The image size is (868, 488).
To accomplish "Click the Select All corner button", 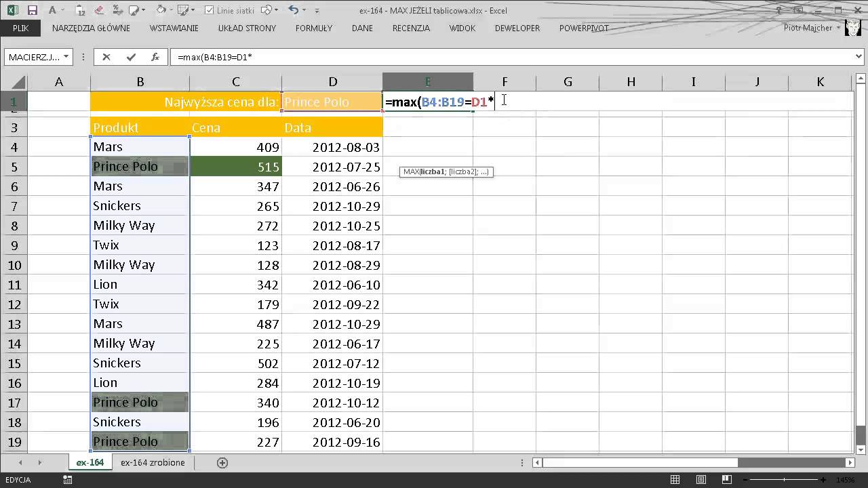I will point(14,82).
